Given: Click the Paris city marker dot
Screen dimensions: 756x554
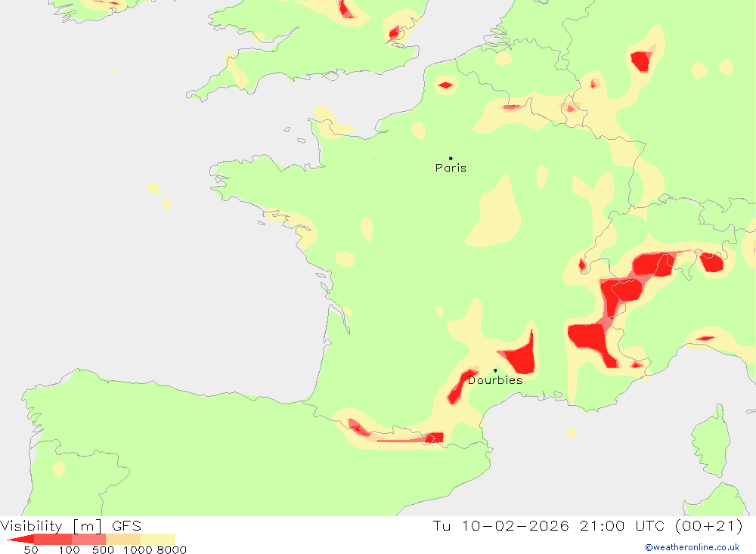Looking at the screenshot, I should pyautogui.click(x=451, y=158).
